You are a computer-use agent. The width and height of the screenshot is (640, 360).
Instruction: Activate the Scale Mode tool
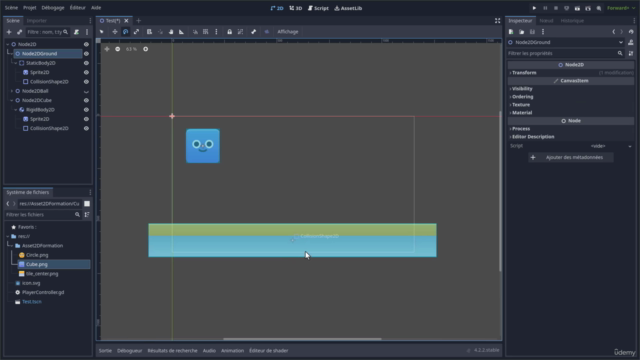point(136,32)
